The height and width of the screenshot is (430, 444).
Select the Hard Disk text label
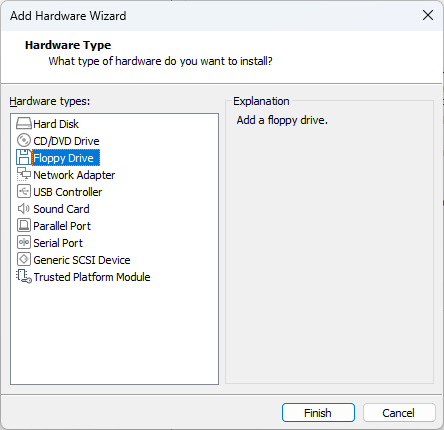pos(56,124)
